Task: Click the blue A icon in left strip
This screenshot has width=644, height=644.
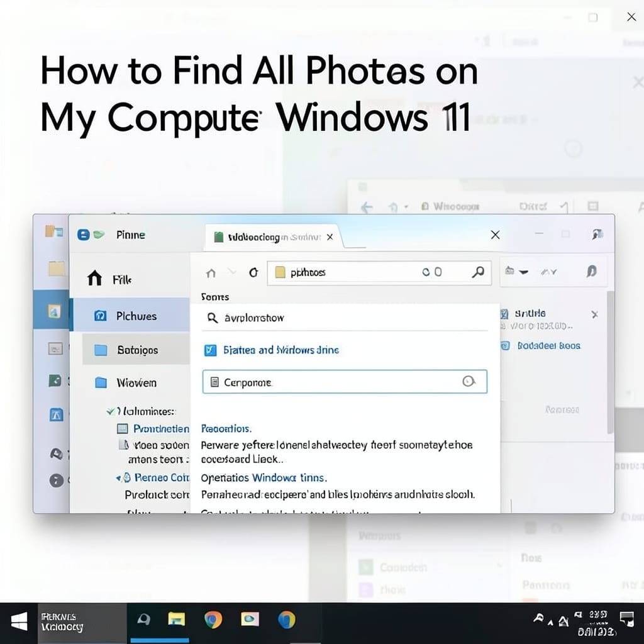Action: pos(56,414)
